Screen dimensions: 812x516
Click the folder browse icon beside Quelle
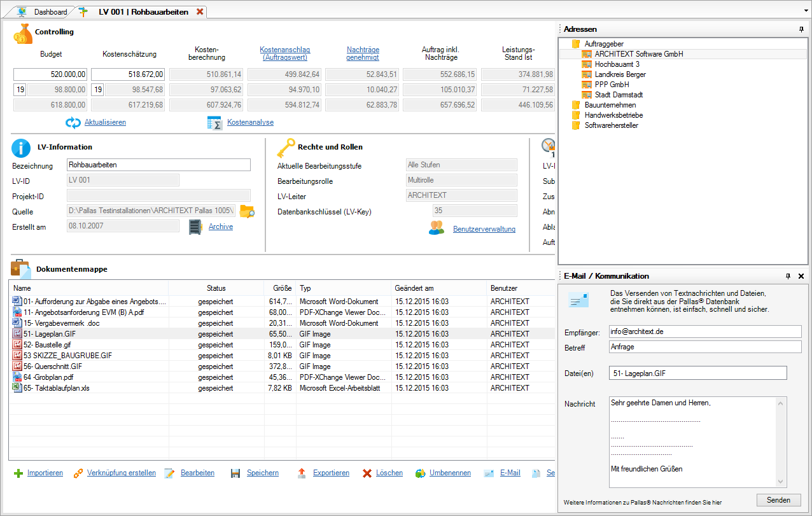[x=247, y=211]
